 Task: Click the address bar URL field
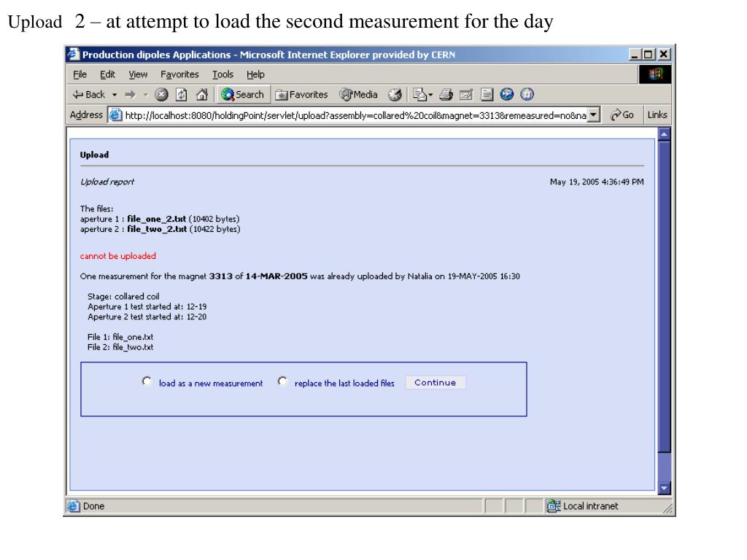coord(355,115)
